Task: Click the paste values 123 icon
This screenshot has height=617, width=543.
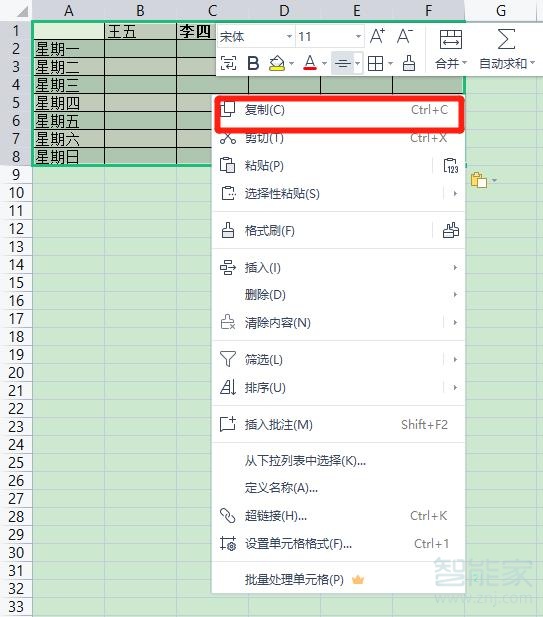Action: point(451,166)
